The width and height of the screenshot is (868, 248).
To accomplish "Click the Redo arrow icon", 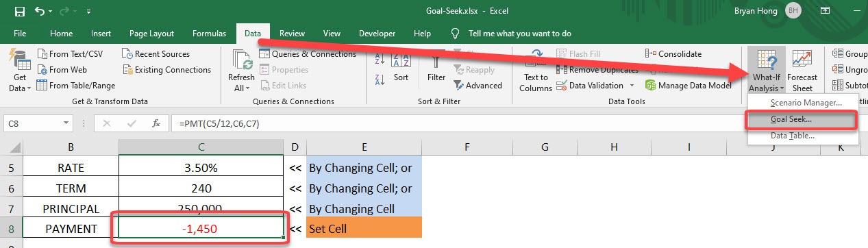I will (x=64, y=12).
